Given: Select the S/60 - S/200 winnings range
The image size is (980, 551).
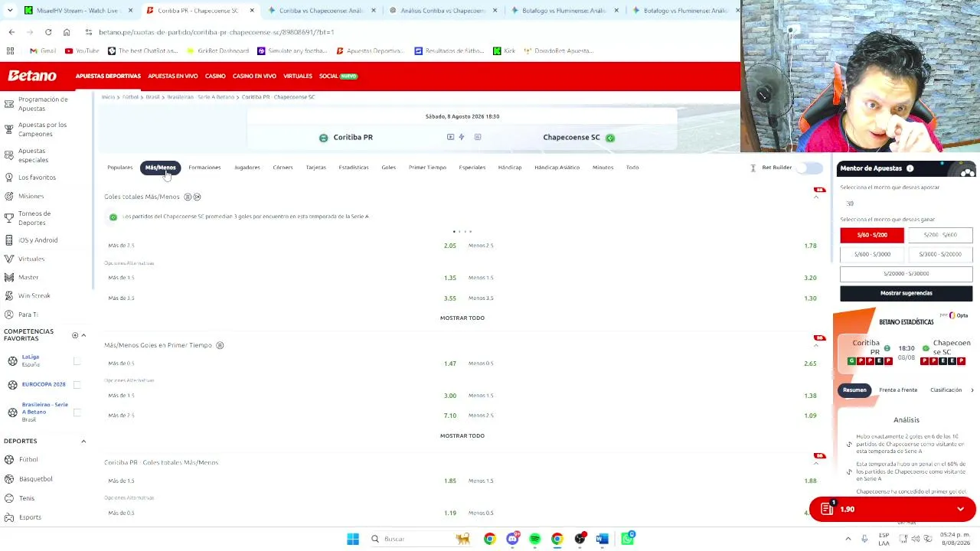Looking at the screenshot, I should [872, 235].
